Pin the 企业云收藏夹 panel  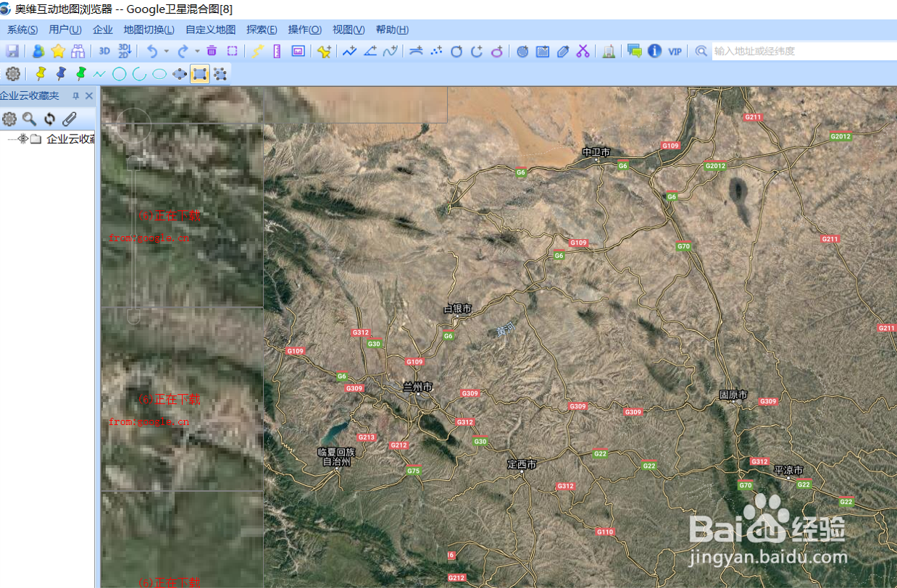(x=75, y=96)
